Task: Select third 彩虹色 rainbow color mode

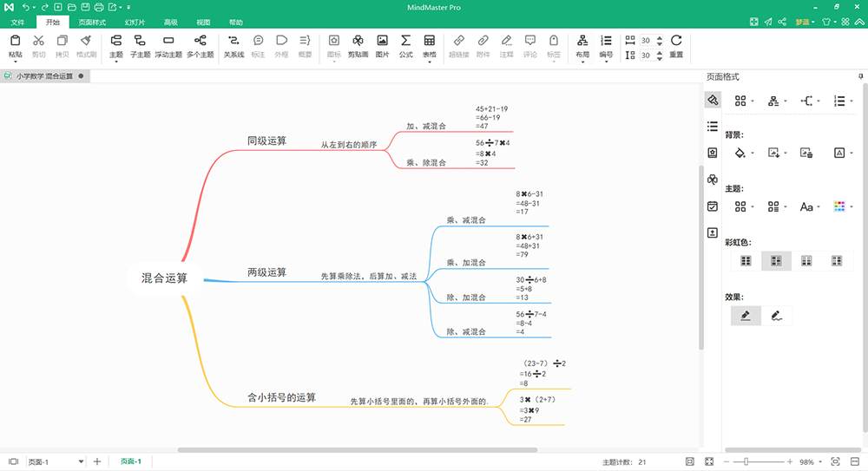Action: (x=806, y=261)
